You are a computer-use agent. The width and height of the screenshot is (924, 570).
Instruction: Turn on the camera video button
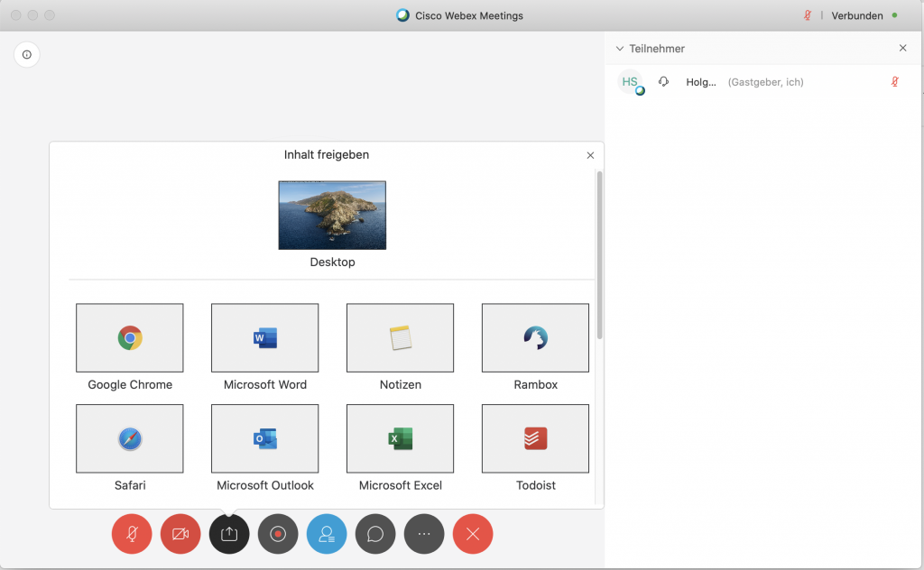pyautogui.click(x=180, y=534)
